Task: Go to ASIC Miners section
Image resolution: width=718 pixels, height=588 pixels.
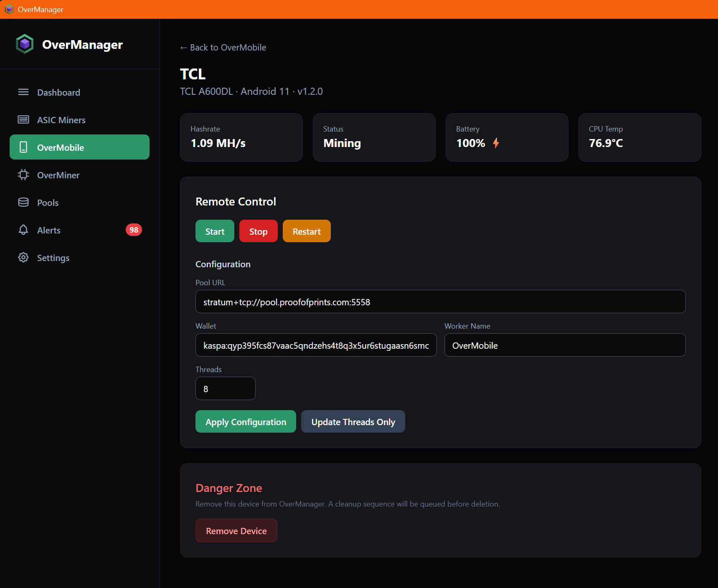Action: point(79,119)
